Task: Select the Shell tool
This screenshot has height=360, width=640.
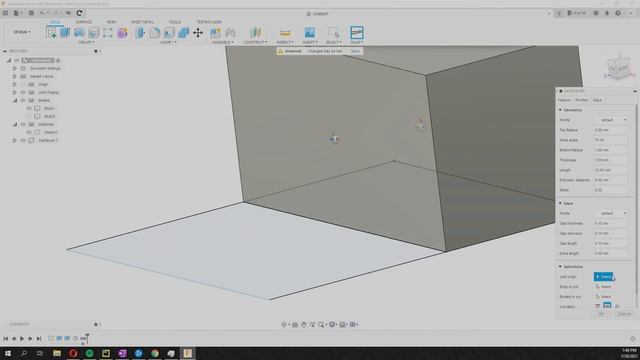Action: click(169, 33)
